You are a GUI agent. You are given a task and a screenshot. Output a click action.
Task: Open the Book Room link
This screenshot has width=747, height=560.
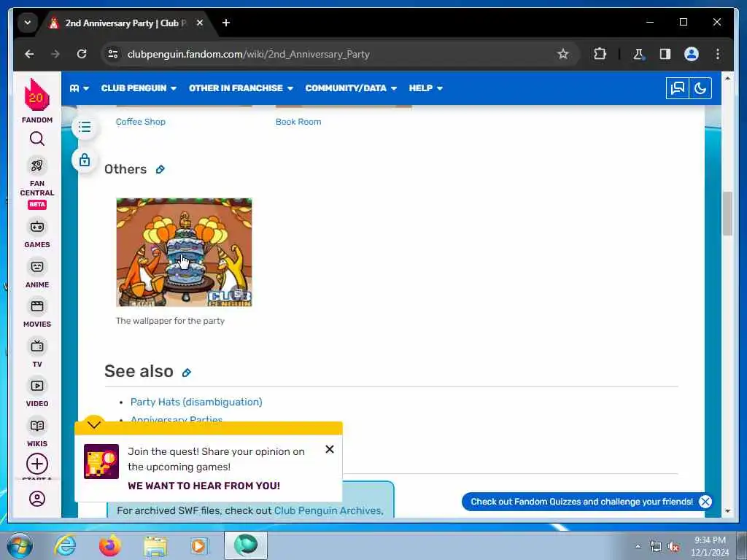click(x=298, y=122)
